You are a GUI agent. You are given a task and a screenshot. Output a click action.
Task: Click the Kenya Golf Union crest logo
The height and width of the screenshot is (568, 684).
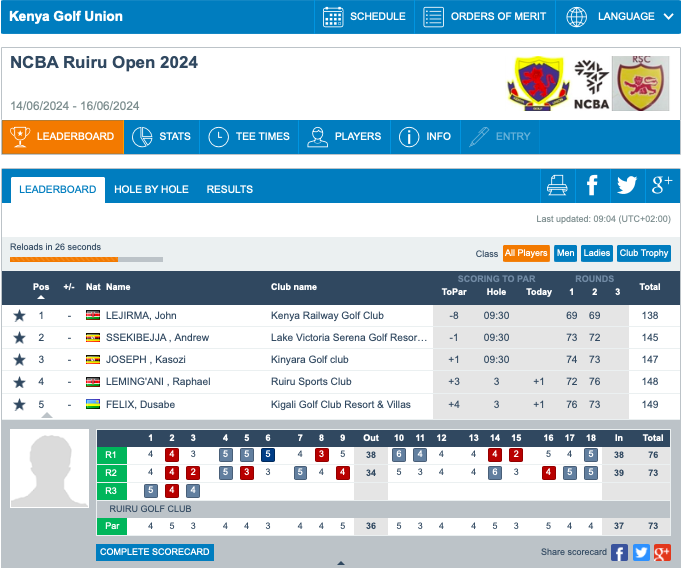538,83
